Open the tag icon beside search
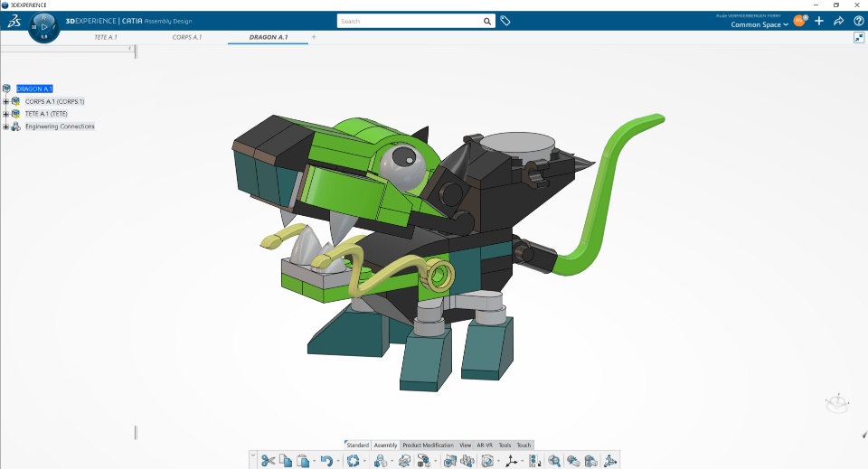Screen dimensions: 868x469 pyautogui.click(x=505, y=21)
